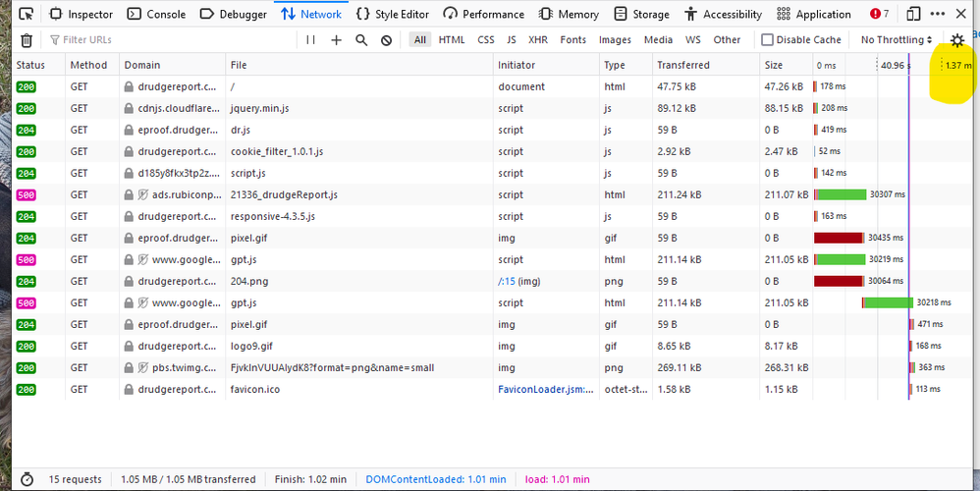This screenshot has height=491, width=980.
Task: Toggle responsive design mode icon
Action: pos(913,14)
